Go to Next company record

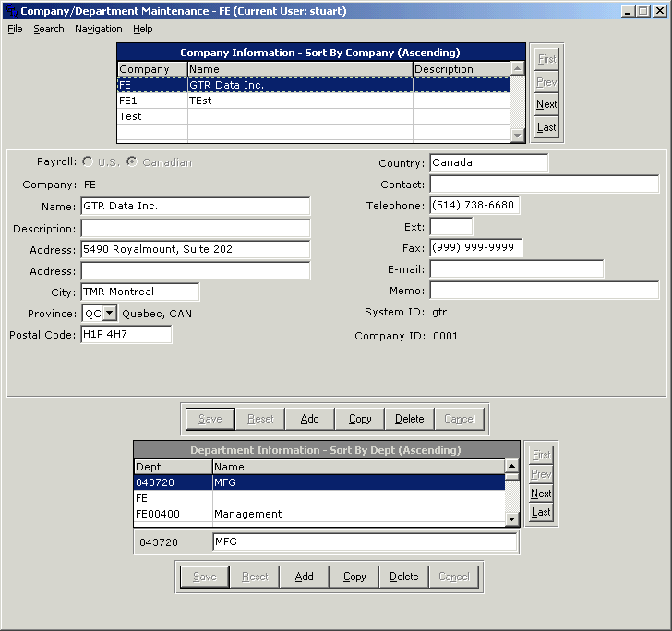coord(546,104)
